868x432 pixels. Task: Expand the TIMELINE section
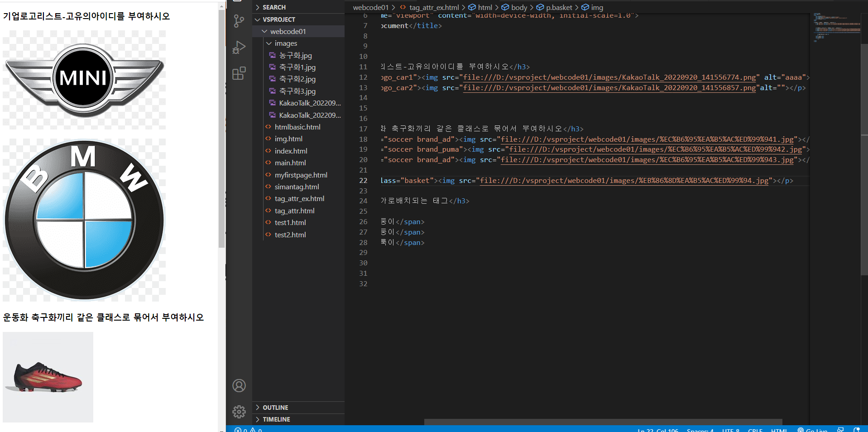tap(299, 419)
